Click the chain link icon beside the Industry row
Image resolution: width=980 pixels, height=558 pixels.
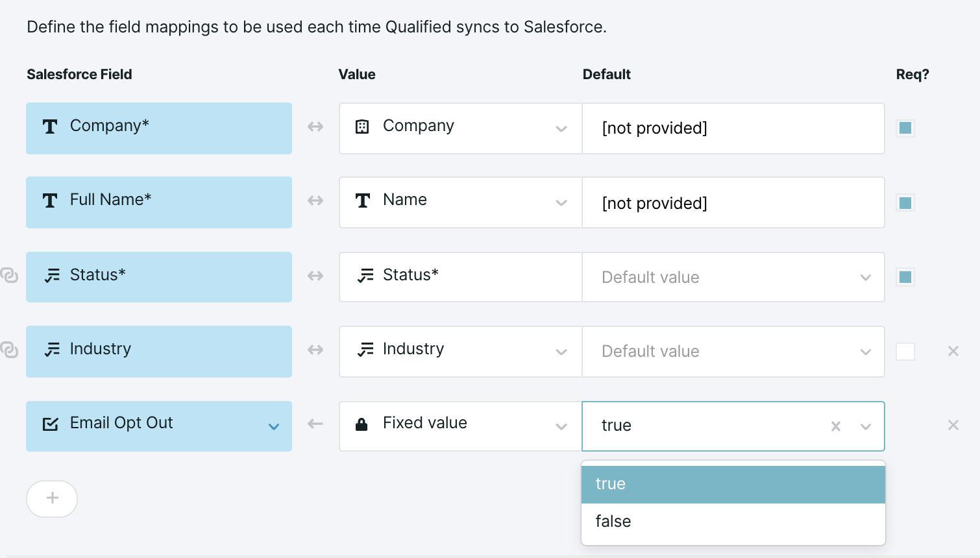pyautogui.click(x=9, y=350)
